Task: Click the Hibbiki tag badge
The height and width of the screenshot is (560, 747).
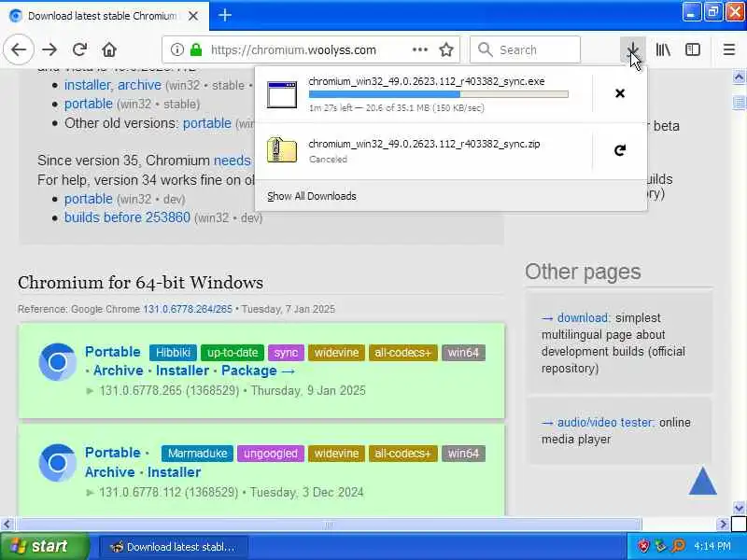Action: coord(173,353)
